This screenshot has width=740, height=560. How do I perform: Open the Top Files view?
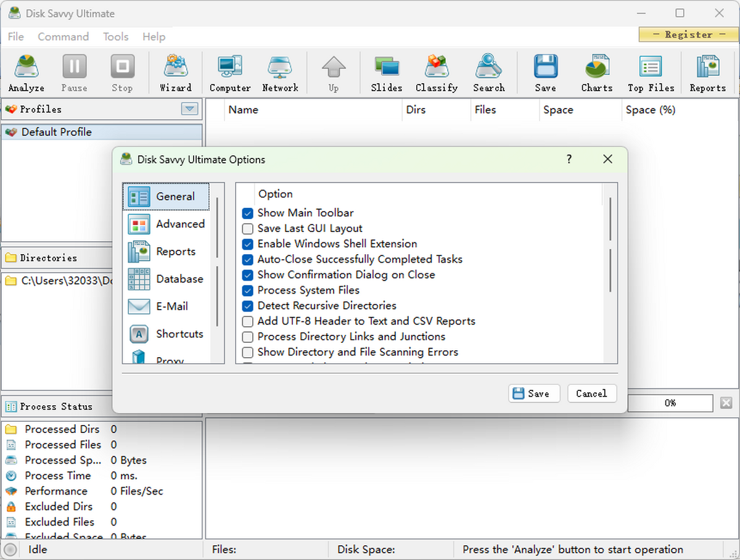[650, 72]
